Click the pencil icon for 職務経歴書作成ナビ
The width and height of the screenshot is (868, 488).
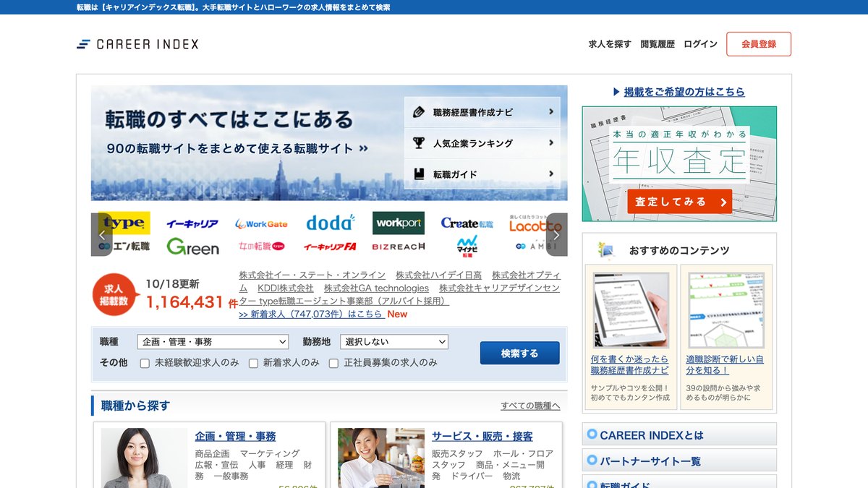pos(419,112)
